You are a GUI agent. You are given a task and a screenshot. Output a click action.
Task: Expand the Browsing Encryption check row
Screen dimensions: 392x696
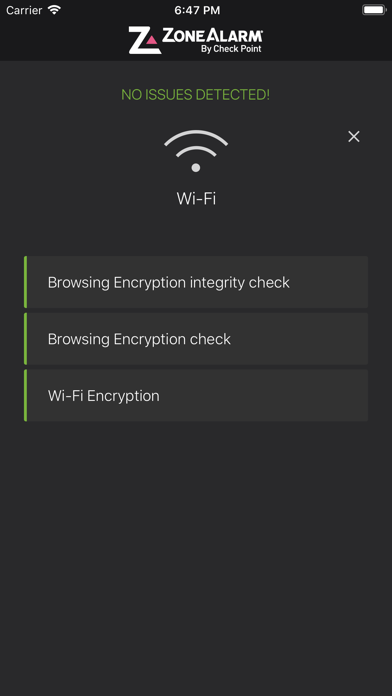point(196,339)
